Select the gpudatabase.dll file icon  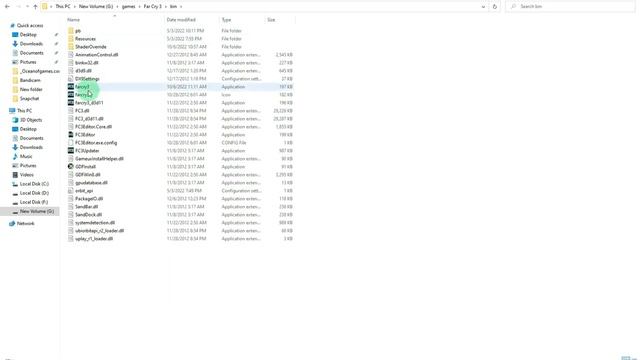click(71, 182)
